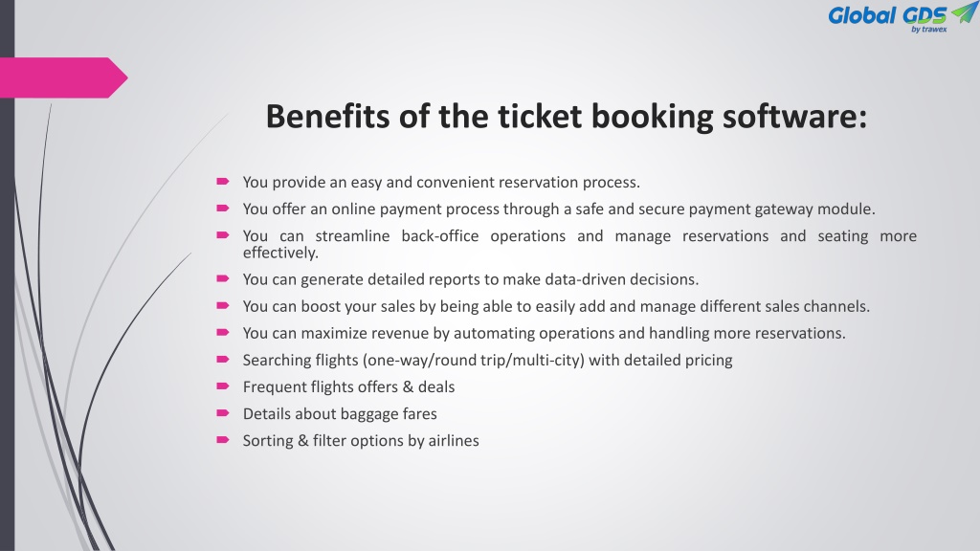Click the 'by trawex' text under logo
Screen dimensions: 980x551
928,30
